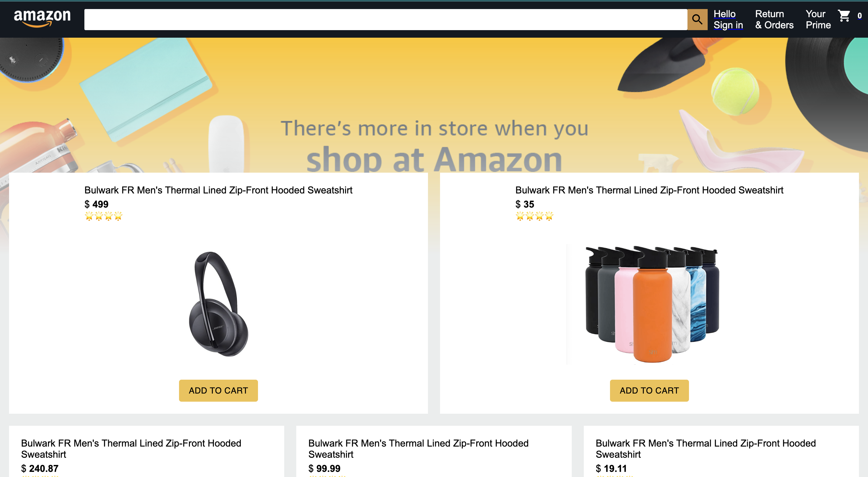This screenshot has width=868, height=477.
Task: Click the product title priced $240.87
Action: tap(131, 449)
